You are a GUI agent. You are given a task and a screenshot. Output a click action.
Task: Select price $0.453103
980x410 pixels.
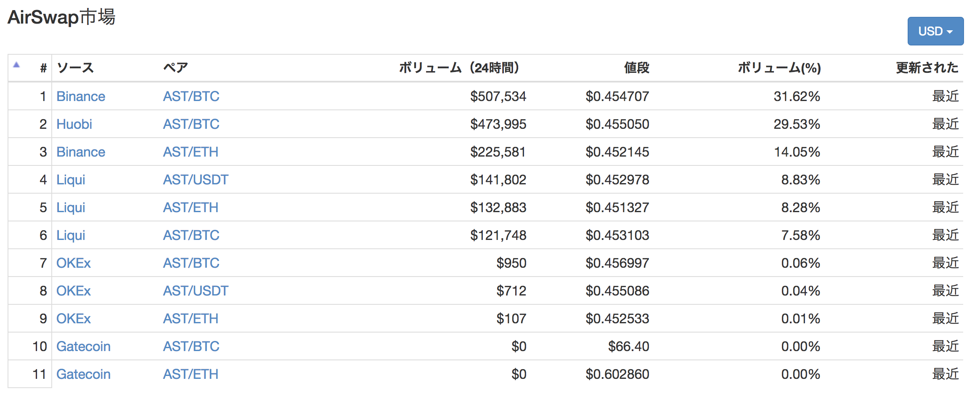pos(617,235)
